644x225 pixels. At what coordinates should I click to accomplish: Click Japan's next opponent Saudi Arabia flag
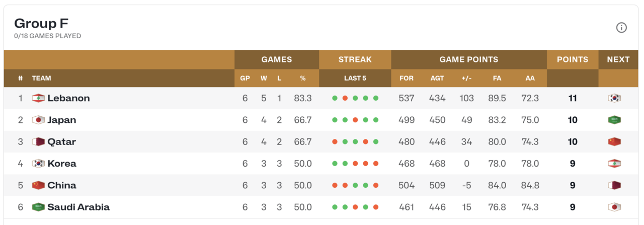click(x=614, y=120)
